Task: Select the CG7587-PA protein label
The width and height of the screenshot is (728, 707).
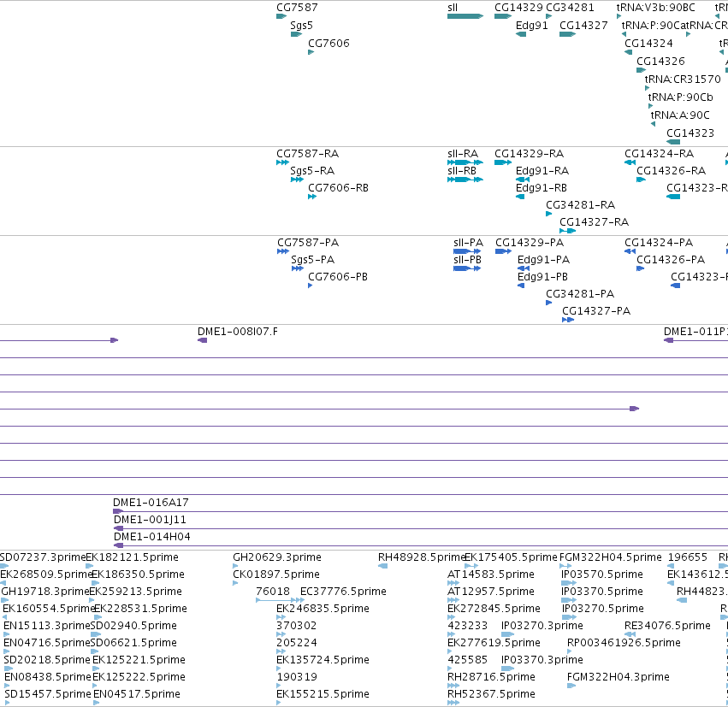Action: click(308, 243)
